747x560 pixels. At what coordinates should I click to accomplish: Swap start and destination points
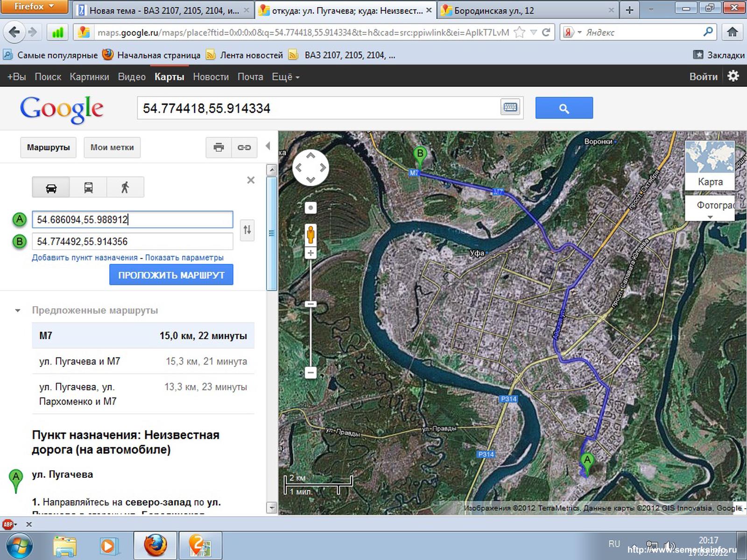(247, 230)
